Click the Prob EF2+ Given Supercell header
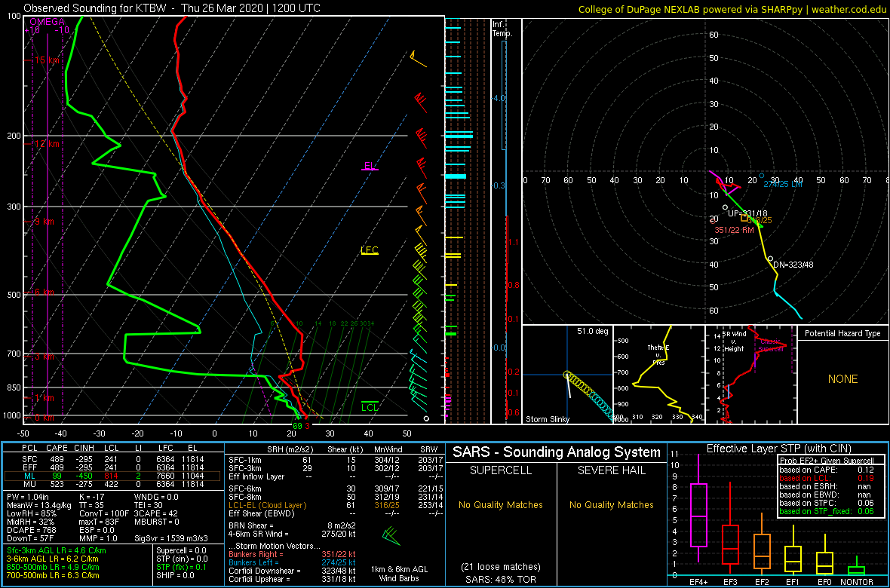The height and width of the screenshot is (588, 890). 826,461
